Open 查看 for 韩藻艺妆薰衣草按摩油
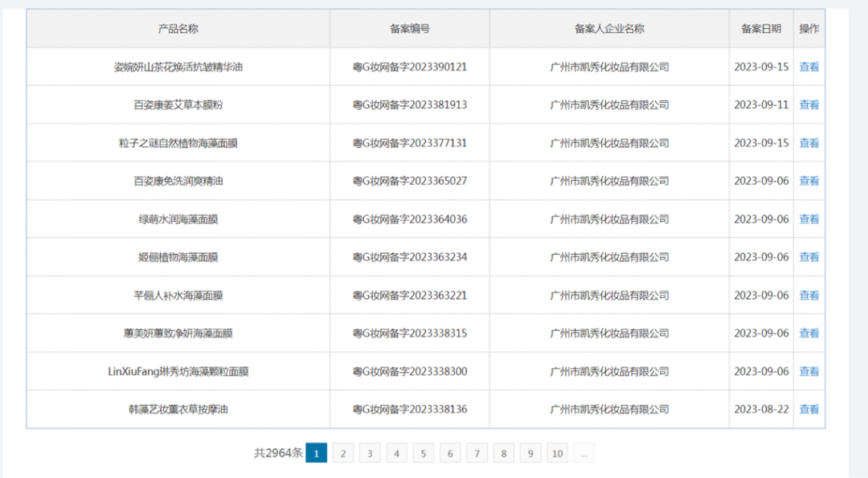 tap(809, 409)
